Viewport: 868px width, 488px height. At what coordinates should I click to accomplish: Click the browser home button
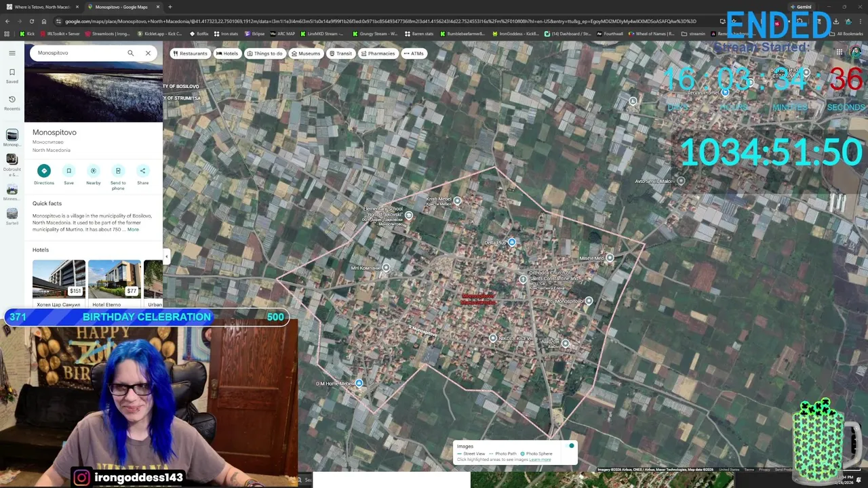43,21
